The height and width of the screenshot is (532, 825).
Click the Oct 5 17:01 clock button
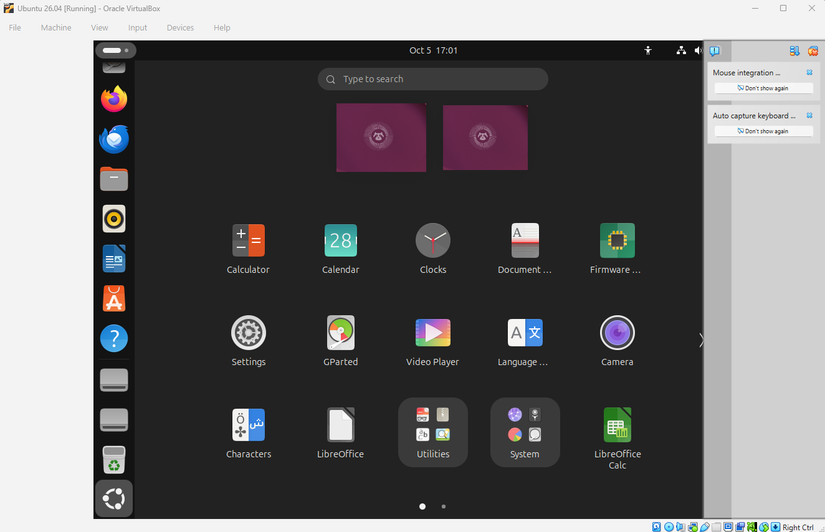click(x=434, y=51)
